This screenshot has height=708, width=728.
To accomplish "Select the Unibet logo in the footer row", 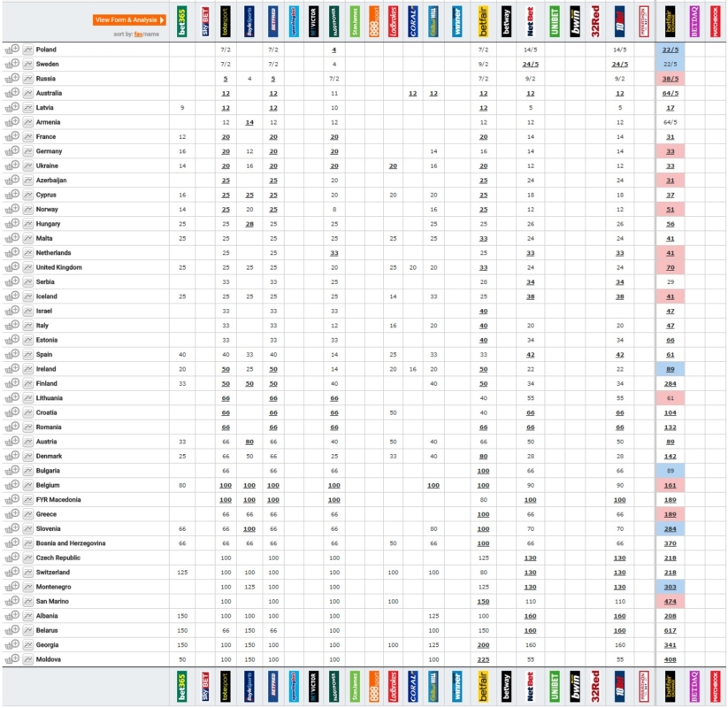I will click(554, 686).
